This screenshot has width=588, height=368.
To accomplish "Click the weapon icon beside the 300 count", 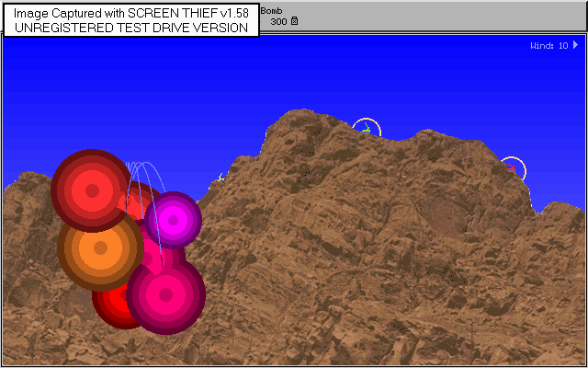I will (294, 21).
